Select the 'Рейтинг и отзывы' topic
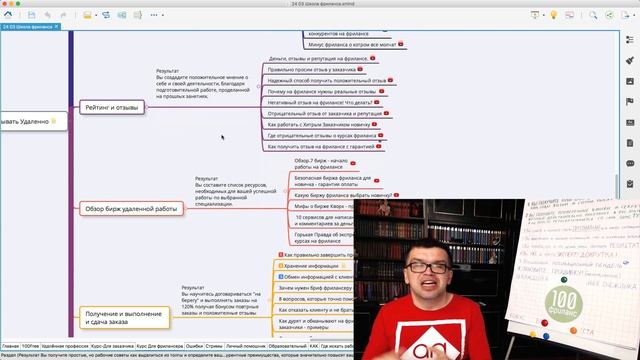The width and height of the screenshot is (640, 360). coord(112,107)
